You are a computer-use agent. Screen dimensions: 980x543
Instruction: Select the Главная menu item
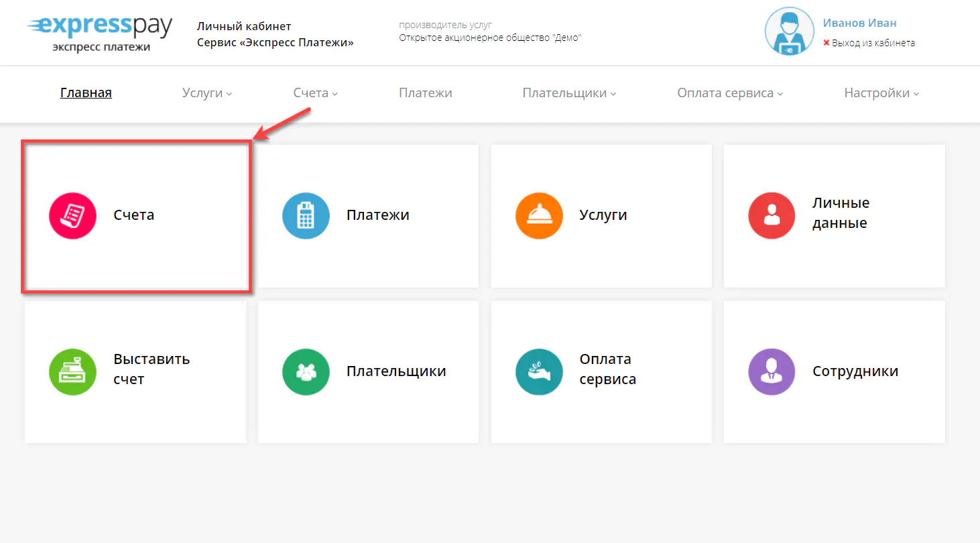coord(86,93)
